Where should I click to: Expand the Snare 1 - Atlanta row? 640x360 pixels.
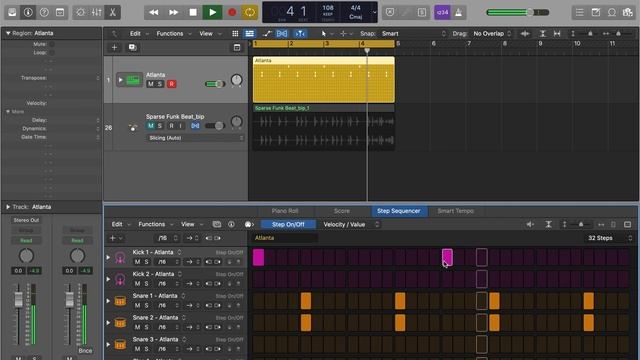pos(108,301)
